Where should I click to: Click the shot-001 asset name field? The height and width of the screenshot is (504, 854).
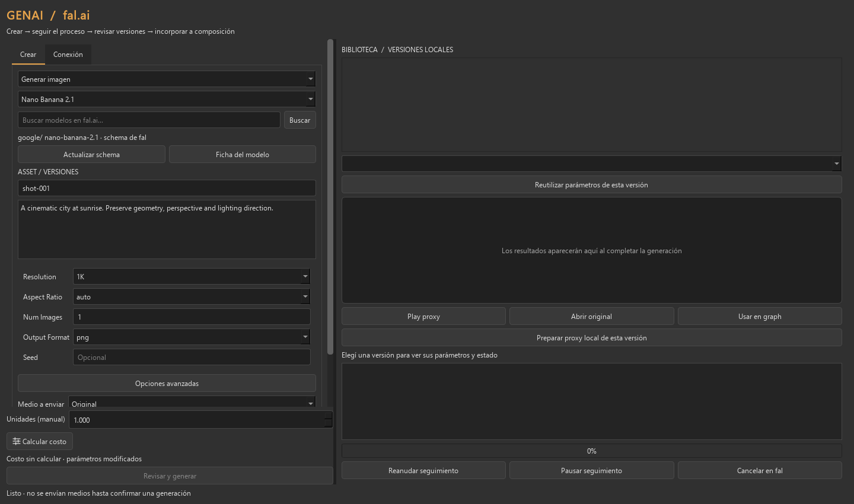point(167,188)
